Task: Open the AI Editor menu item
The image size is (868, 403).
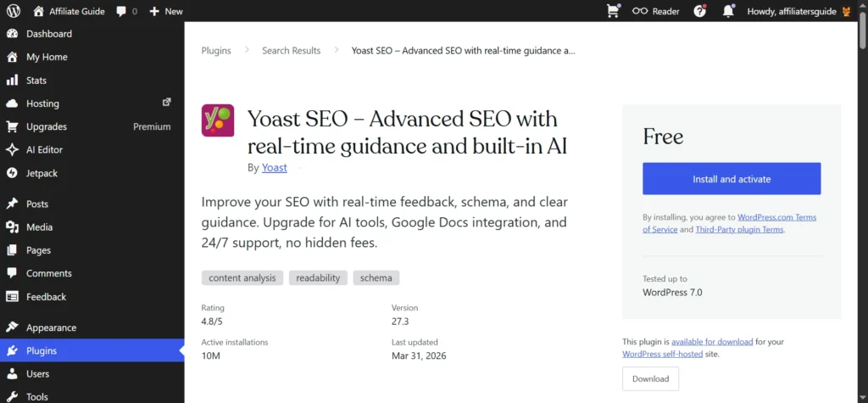Action: tap(44, 149)
